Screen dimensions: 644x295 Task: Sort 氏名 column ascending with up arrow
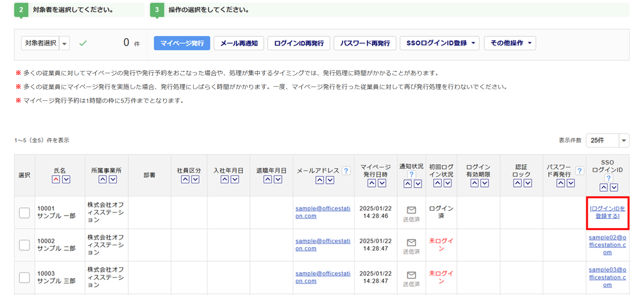coord(56,180)
